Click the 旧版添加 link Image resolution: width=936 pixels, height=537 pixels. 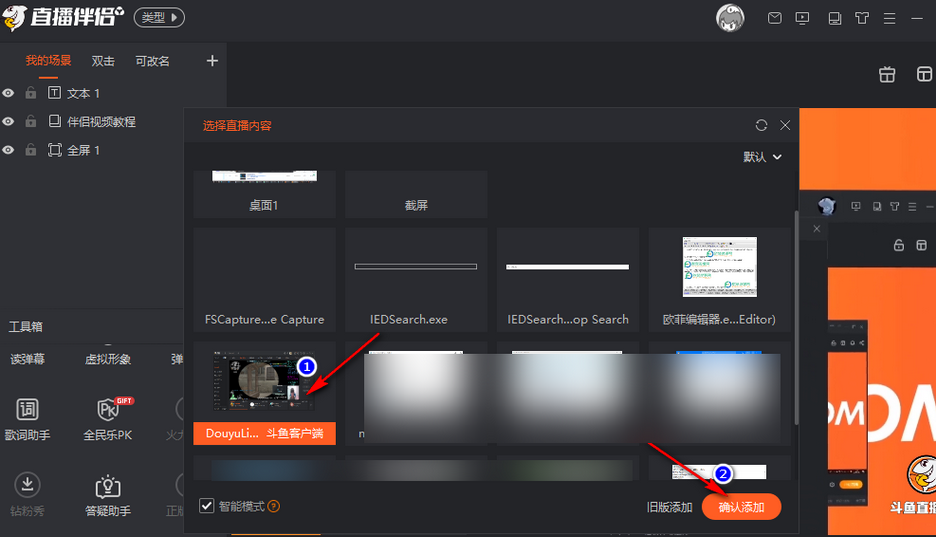point(669,507)
